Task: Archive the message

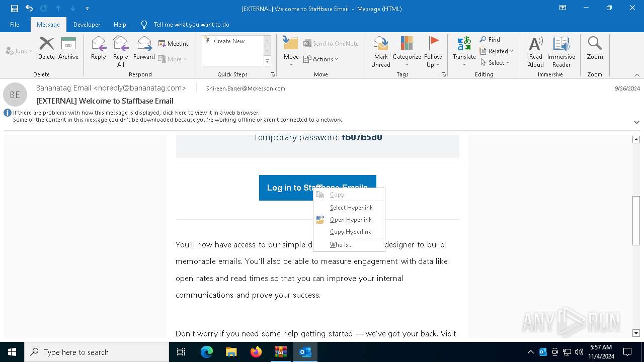Action: (68, 48)
